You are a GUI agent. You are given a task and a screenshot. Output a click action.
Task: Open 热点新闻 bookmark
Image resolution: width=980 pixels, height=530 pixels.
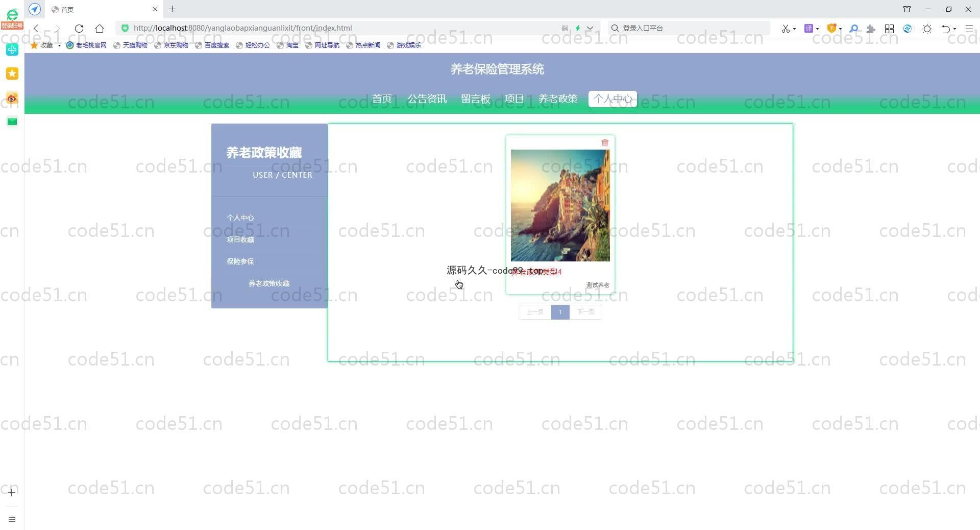(363, 45)
